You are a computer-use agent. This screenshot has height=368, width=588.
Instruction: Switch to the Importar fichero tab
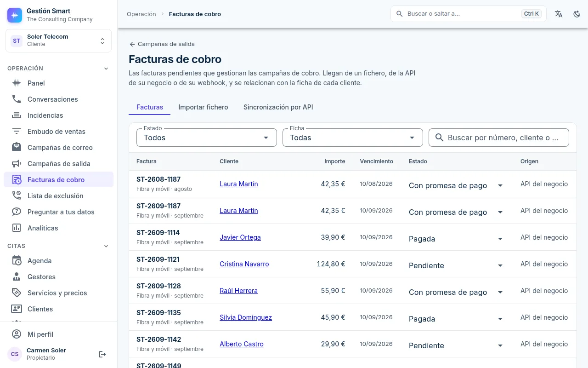(x=203, y=107)
